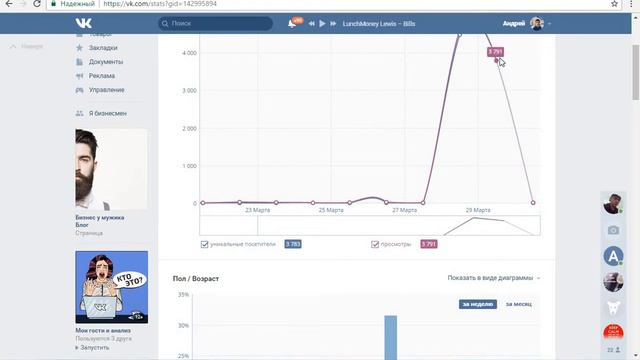Click the vk.com address bar URL
The image size is (640, 360).
click(160, 4)
